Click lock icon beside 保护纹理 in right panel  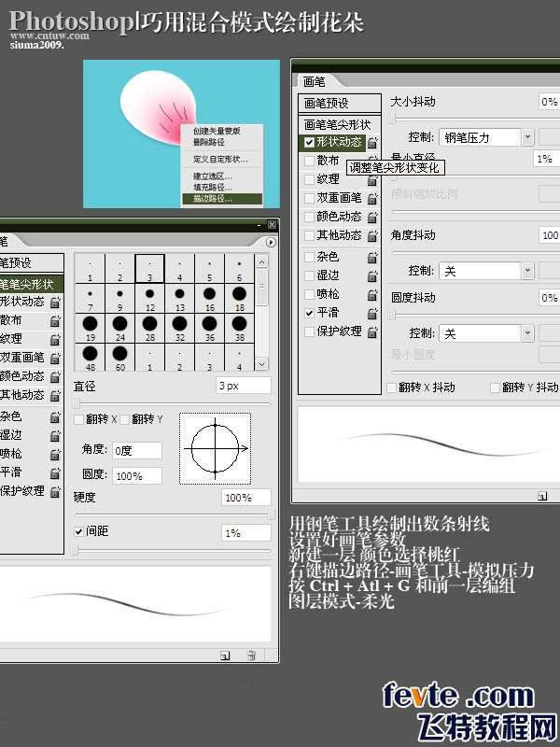click(x=372, y=332)
